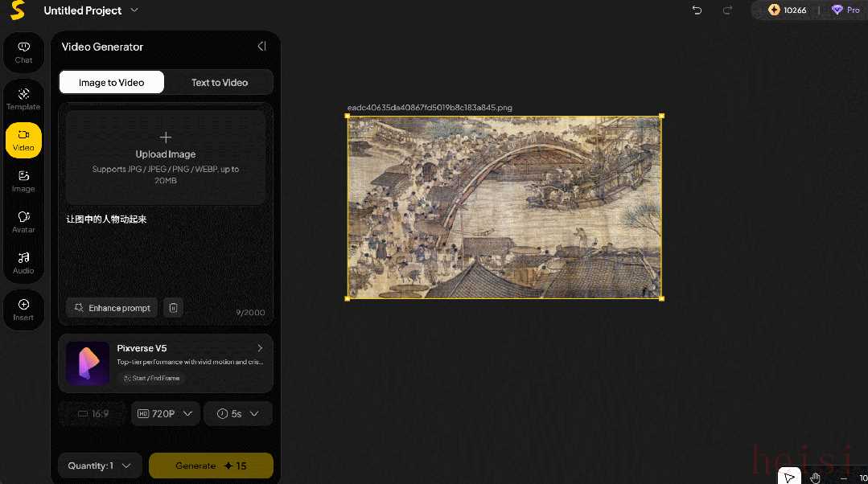
Task: Select the painting image on canvas
Action: [504, 207]
